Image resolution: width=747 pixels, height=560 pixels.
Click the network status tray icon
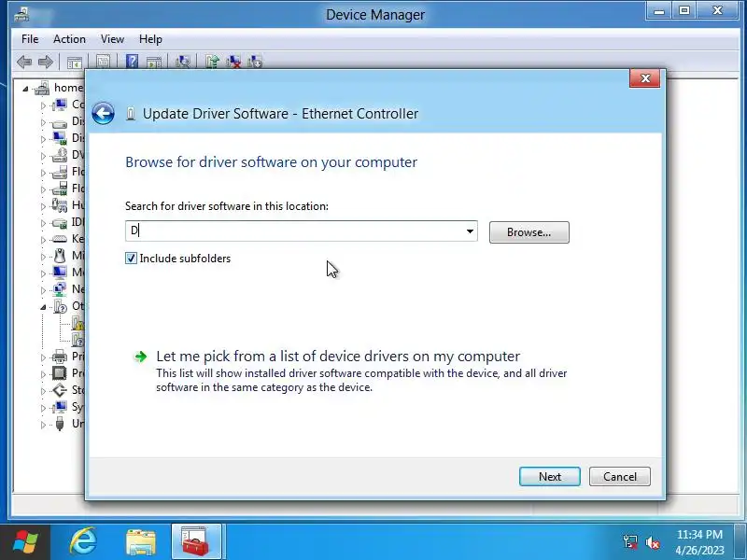(x=629, y=541)
